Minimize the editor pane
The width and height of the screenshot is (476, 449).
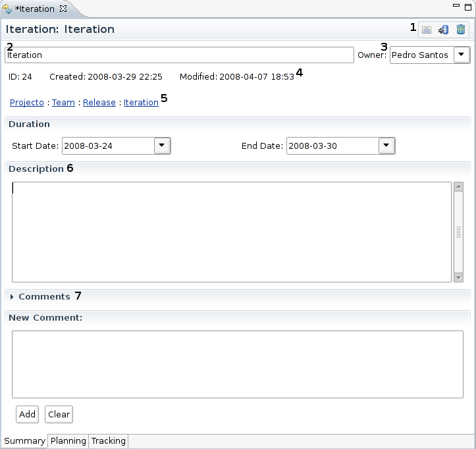point(455,5)
